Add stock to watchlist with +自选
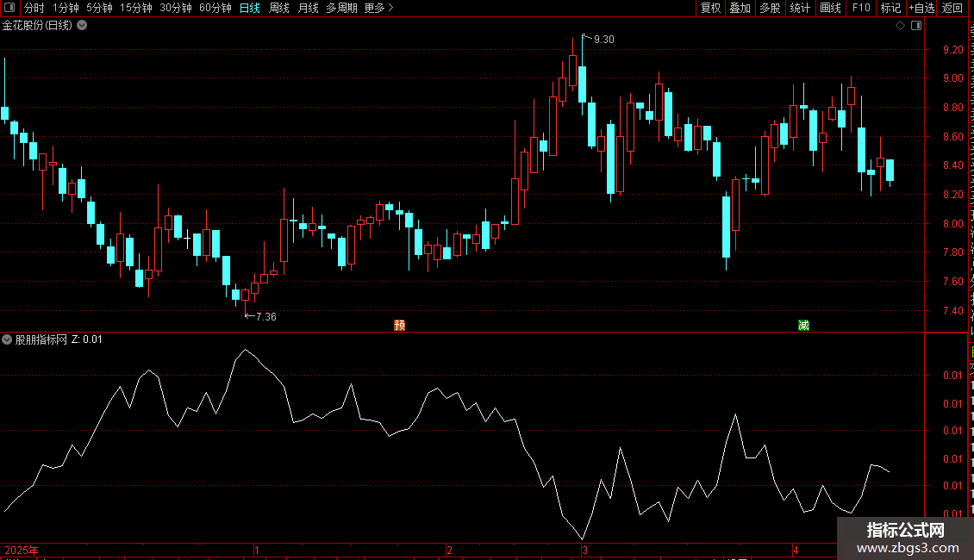This screenshot has width=974, height=560. pos(921,8)
